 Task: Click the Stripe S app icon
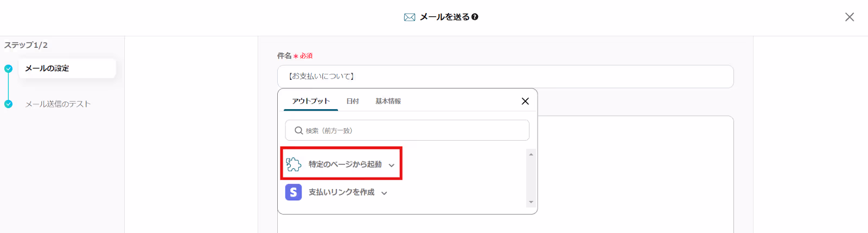point(293,192)
